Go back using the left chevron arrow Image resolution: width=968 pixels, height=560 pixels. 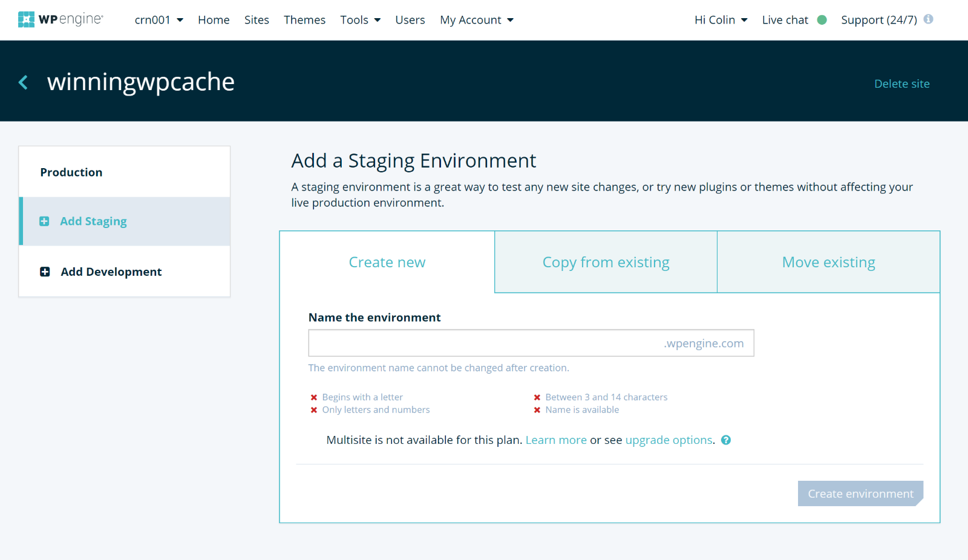pos(23,82)
